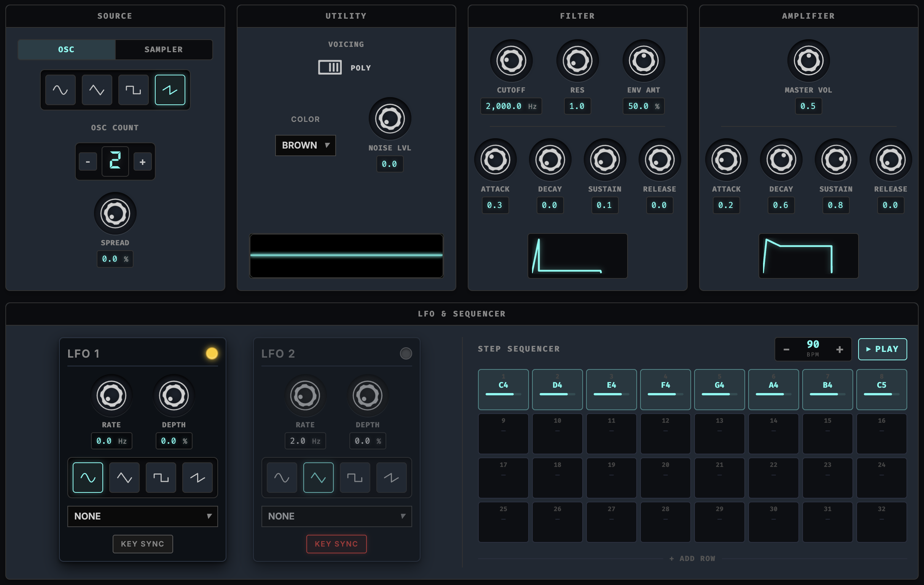This screenshot has width=924, height=585.
Task: Click the Filter ATTACK knob
Action: tap(495, 160)
